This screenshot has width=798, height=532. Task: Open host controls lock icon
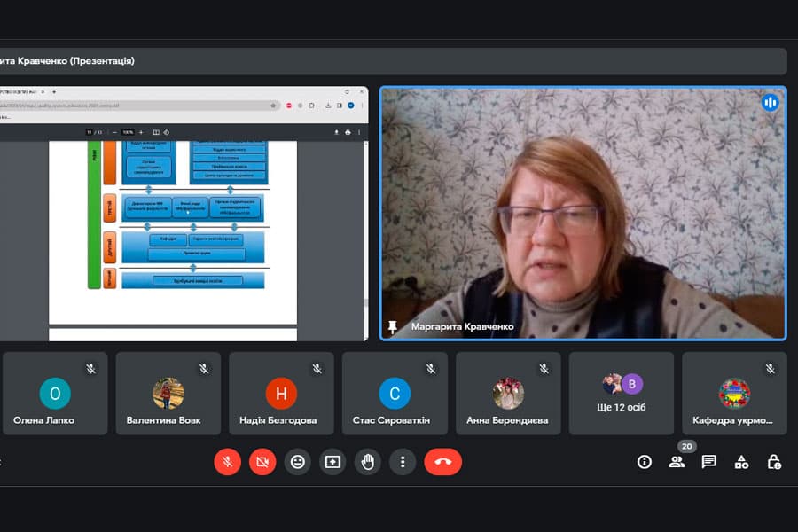[x=774, y=462]
